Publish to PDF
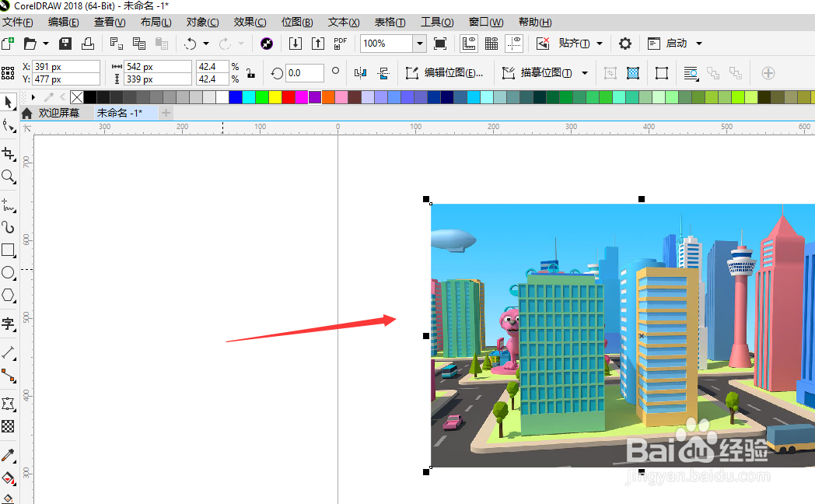Viewport: 815px width, 504px height. click(341, 44)
